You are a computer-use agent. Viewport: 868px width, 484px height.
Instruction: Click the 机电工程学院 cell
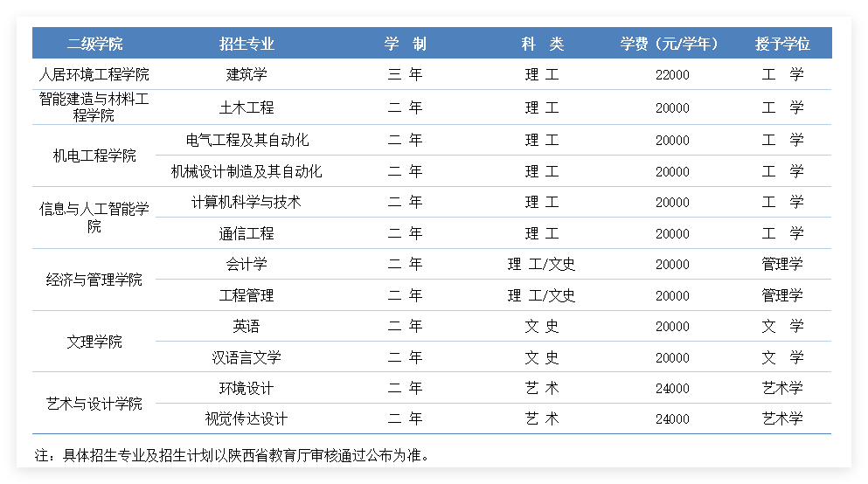94,156
